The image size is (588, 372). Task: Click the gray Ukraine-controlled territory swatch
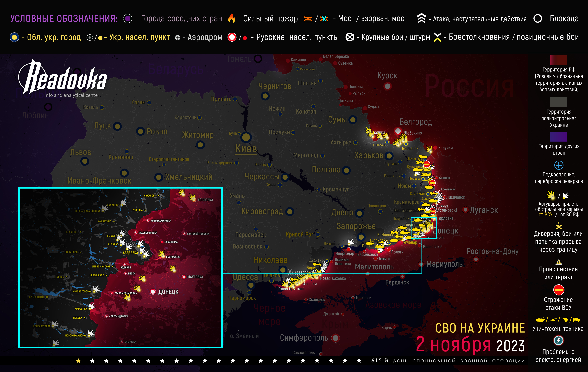(558, 102)
